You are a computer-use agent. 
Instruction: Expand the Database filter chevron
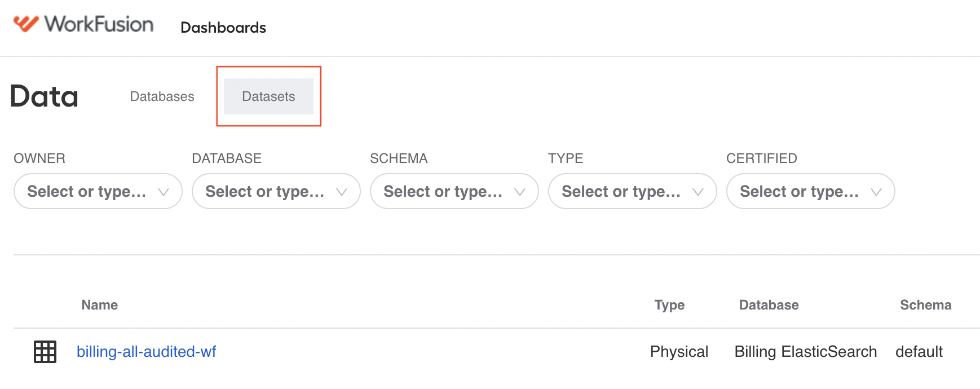pos(342,192)
